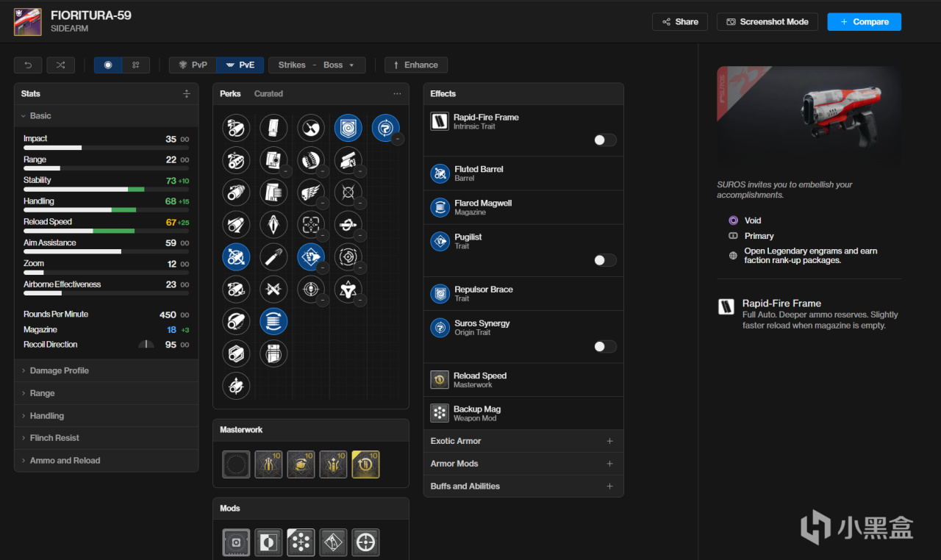Click the Impact stat bar
Screen dimensions: 941x560
coord(106,148)
